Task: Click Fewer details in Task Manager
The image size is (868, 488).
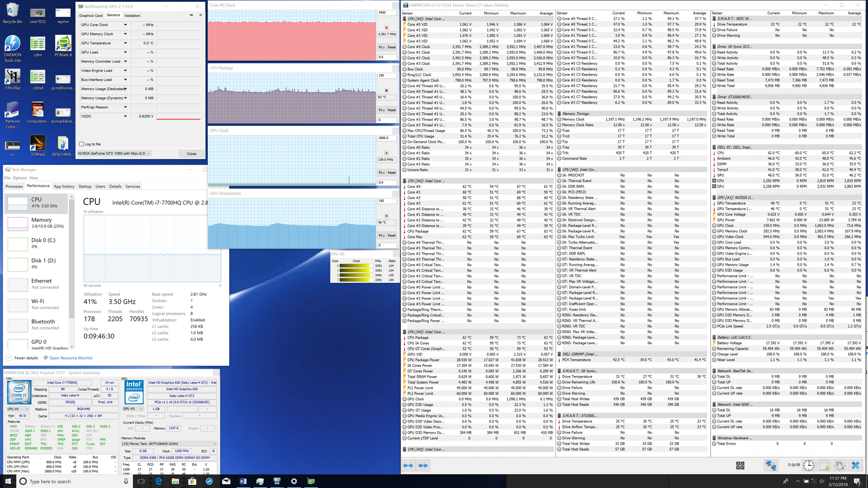Action: (x=23, y=358)
